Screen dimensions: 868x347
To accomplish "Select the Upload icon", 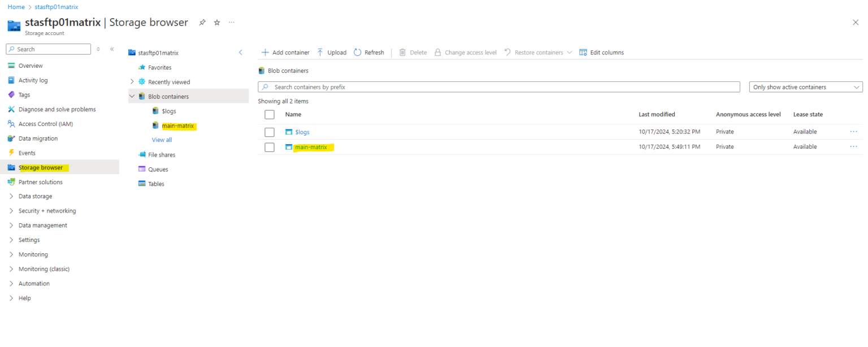I will click(320, 52).
